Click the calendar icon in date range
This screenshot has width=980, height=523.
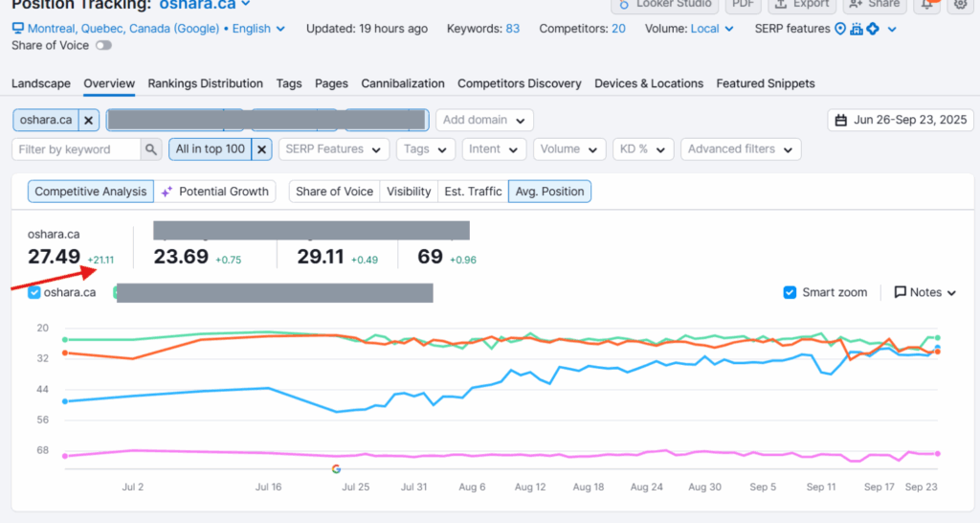pyautogui.click(x=841, y=121)
